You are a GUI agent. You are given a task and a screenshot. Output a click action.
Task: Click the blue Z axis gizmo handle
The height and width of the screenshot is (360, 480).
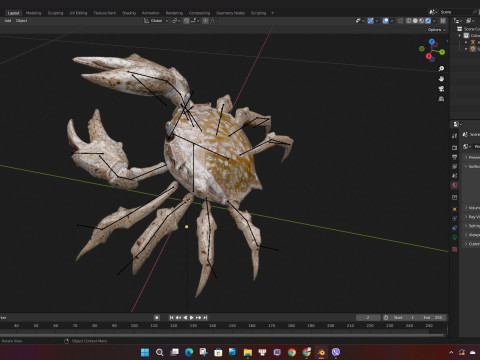click(432, 42)
